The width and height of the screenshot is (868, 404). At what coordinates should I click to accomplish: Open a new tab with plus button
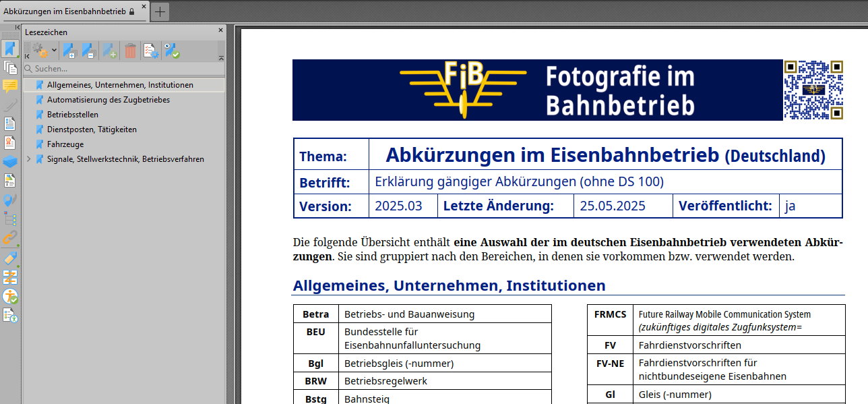pos(160,11)
